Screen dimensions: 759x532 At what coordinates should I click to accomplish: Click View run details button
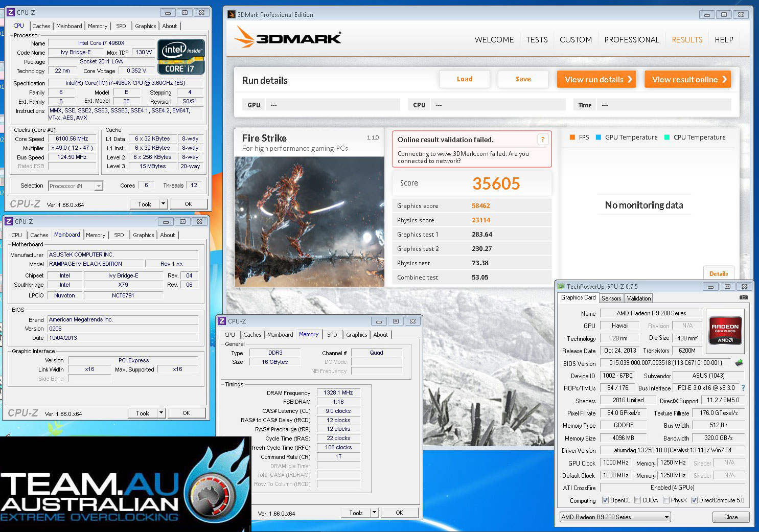pyautogui.click(x=596, y=79)
